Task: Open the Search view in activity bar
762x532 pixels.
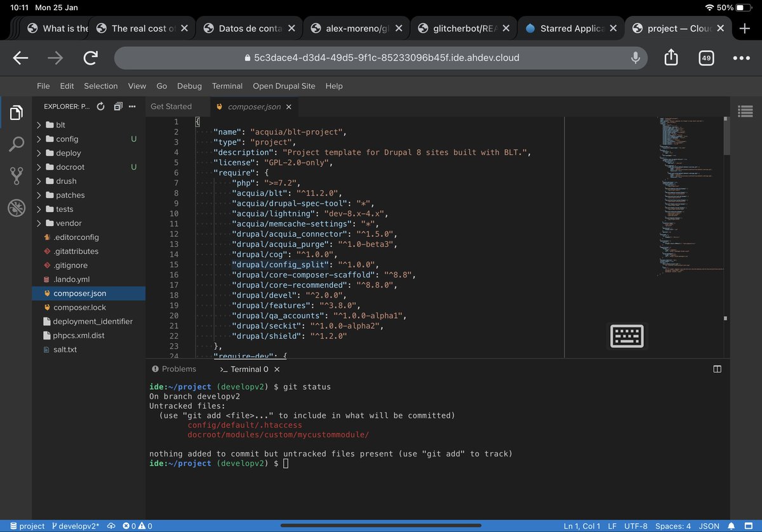Action: coord(17,144)
